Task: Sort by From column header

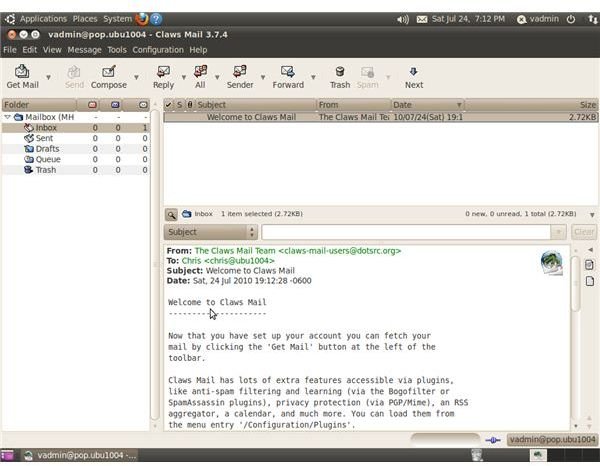Action: coord(354,105)
